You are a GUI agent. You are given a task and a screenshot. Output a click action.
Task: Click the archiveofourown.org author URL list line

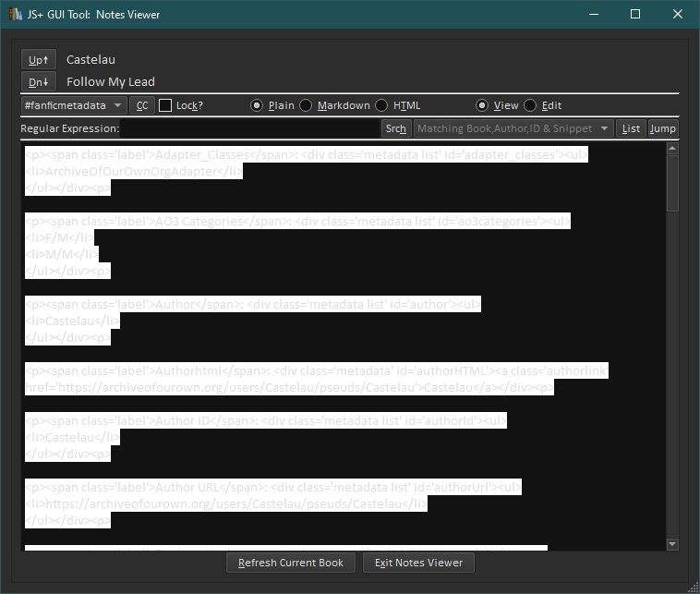[226, 503]
